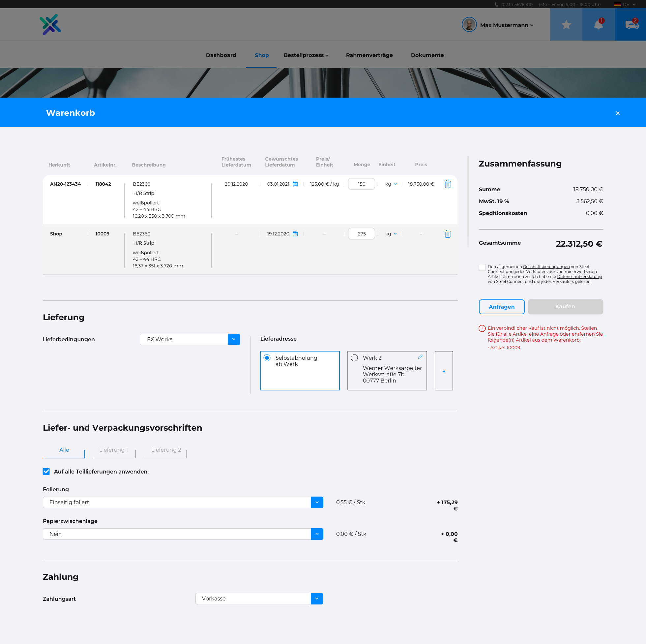Delete article 118042 with trash icon
Viewport: 646px width, 644px height.
click(447, 184)
